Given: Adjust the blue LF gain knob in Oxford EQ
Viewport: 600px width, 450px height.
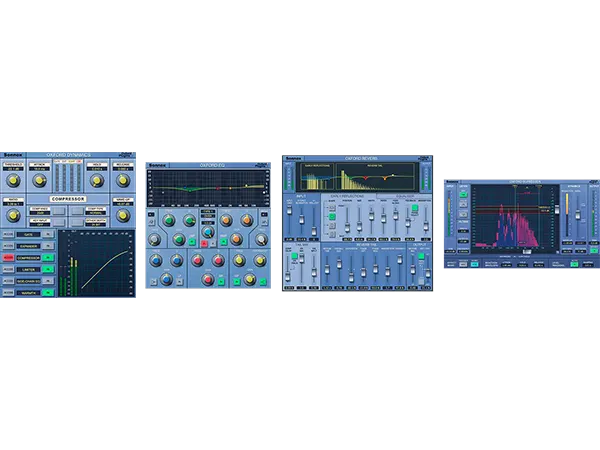Looking at the screenshot, I should [x=166, y=279].
